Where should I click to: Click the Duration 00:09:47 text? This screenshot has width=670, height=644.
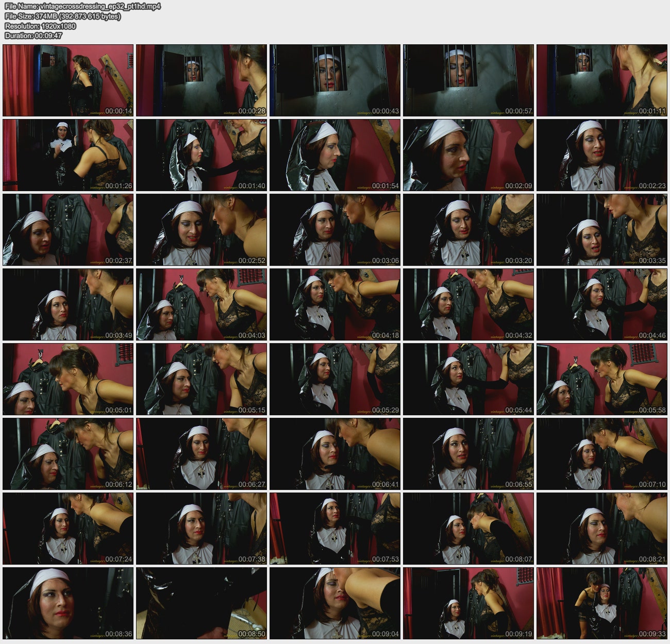(33, 36)
